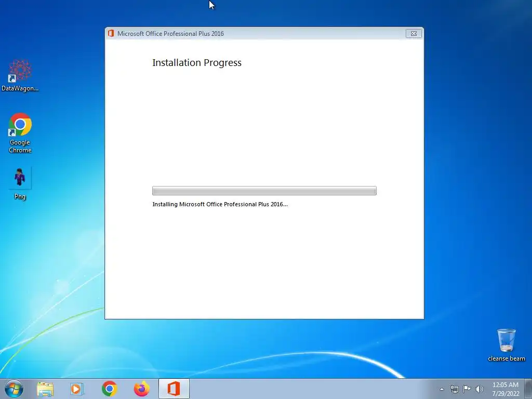Image resolution: width=532 pixels, height=399 pixels.
Task: Select the Google Chrome desktop icon
Action: [20, 133]
